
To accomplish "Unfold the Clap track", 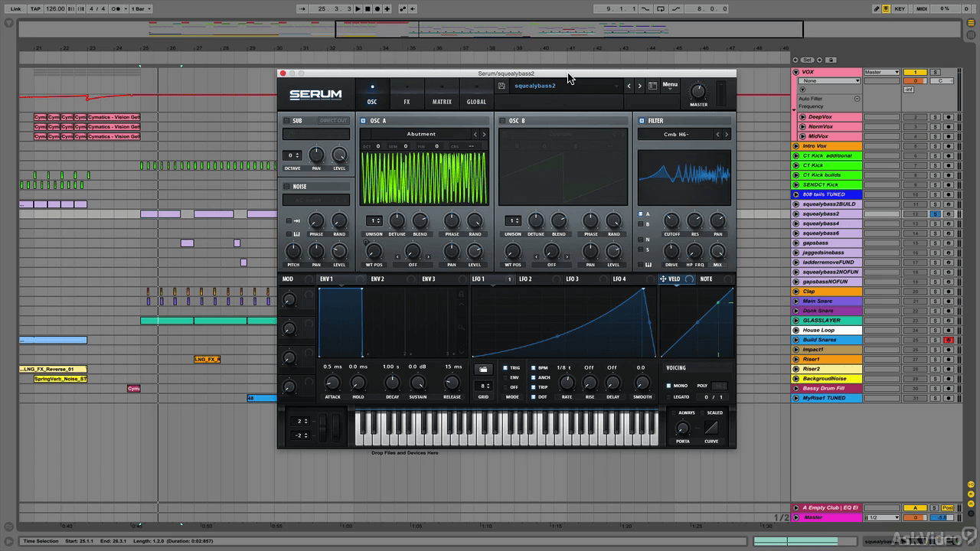I will 795,292.
